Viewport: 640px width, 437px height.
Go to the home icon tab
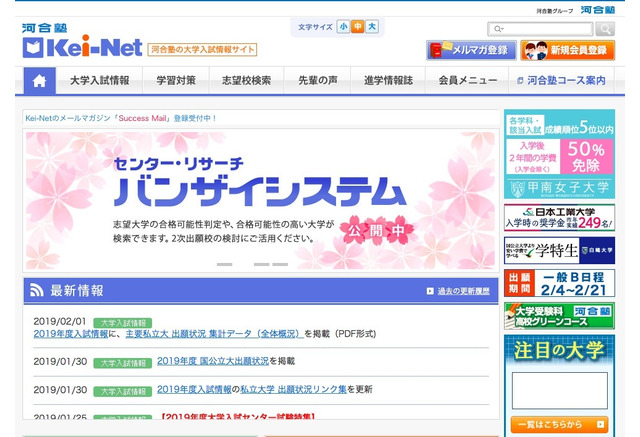pos(39,81)
